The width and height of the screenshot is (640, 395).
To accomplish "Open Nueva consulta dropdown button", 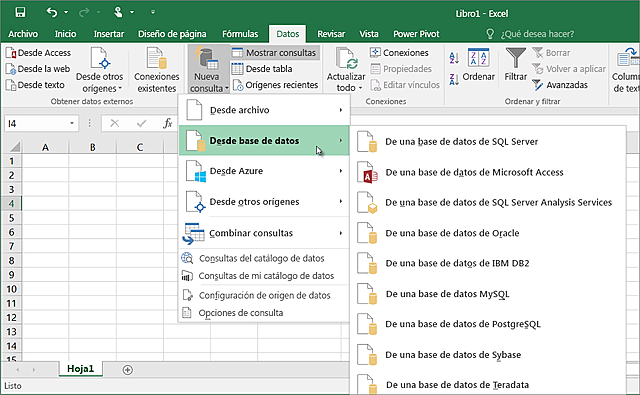I will (208, 70).
